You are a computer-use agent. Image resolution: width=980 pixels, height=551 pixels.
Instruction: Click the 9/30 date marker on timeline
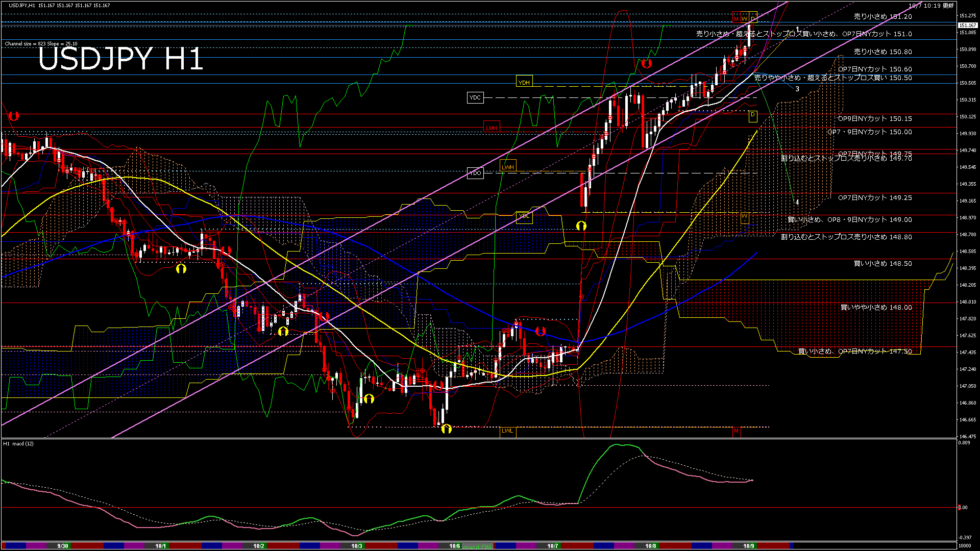(63, 546)
